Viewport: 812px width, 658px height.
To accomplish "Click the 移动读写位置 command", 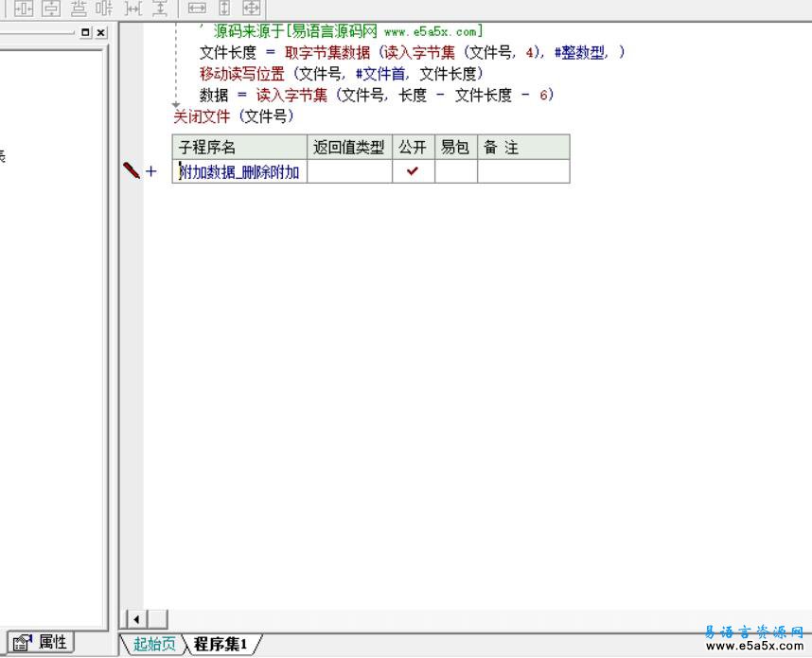I will click(x=242, y=74).
